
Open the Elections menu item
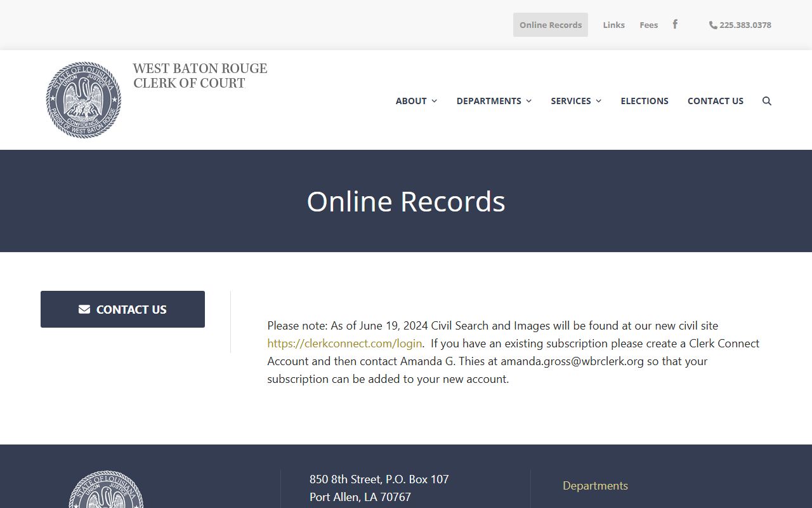coord(645,101)
